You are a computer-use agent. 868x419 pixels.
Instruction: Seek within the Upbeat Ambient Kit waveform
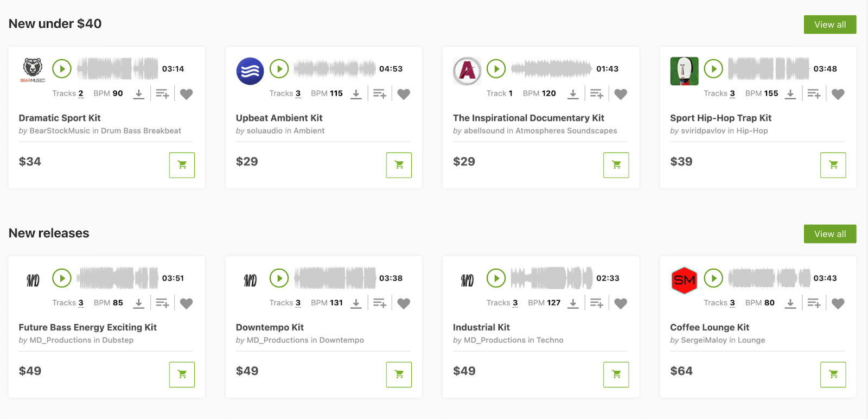335,69
